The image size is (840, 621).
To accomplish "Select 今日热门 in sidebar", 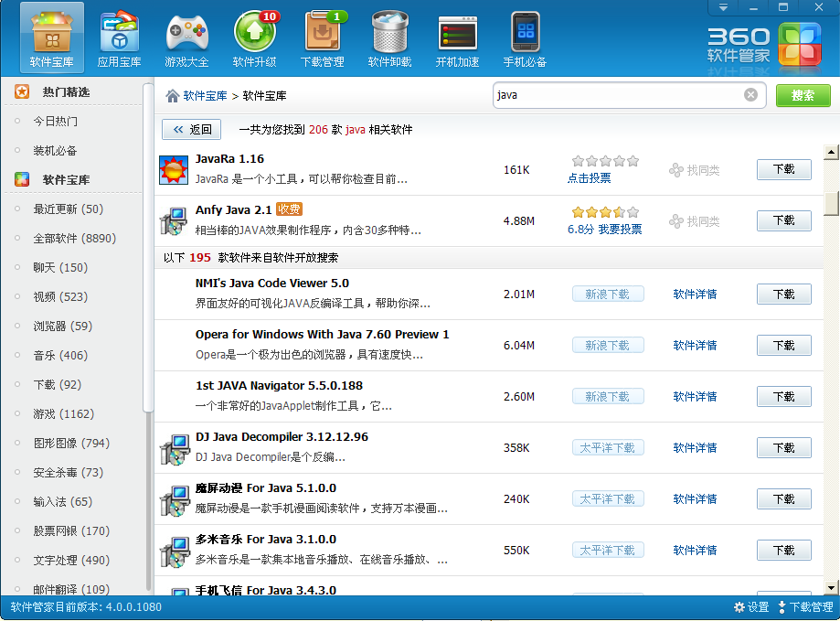I will click(55, 121).
